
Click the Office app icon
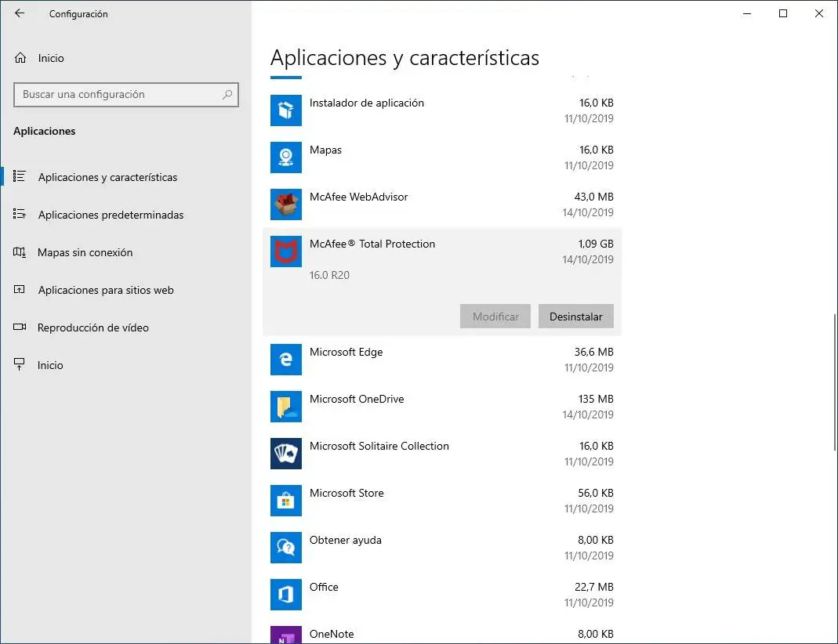(x=286, y=595)
